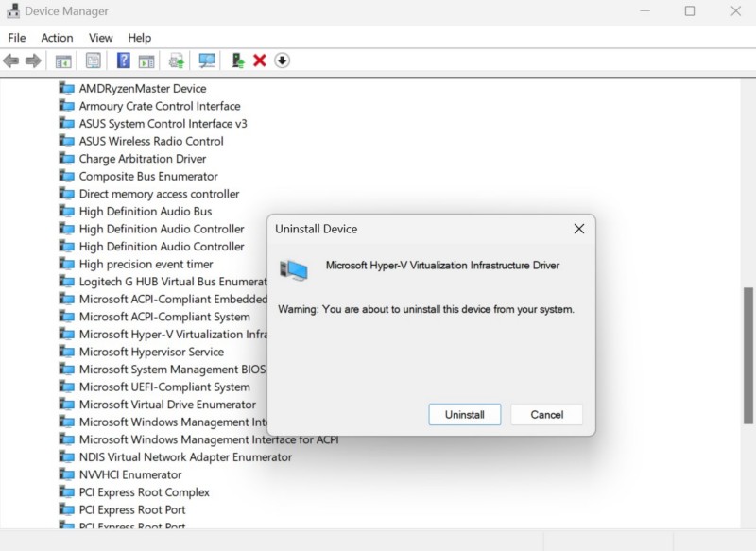Image resolution: width=756 pixels, height=551 pixels.
Task: Open the Help menu
Action: (139, 38)
